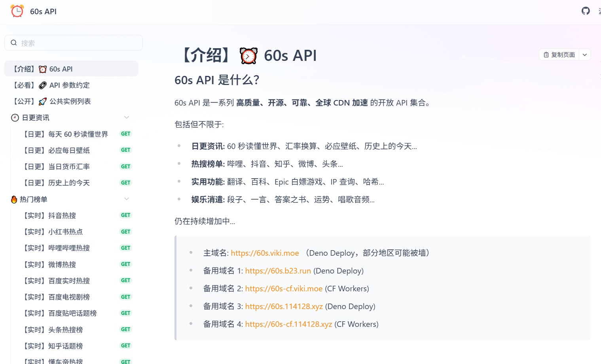Focus the 搜索 search field
Image resolution: width=601 pixels, height=364 pixels.
point(74,43)
